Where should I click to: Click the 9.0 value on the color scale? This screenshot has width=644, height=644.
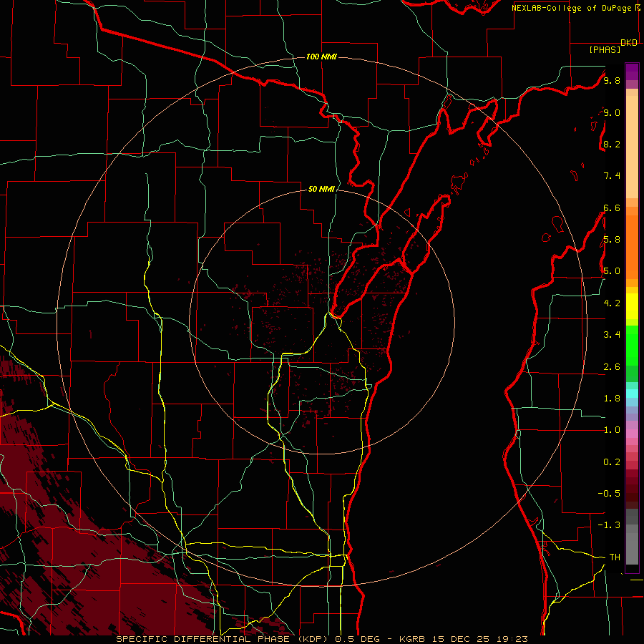click(x=612, y=112)
